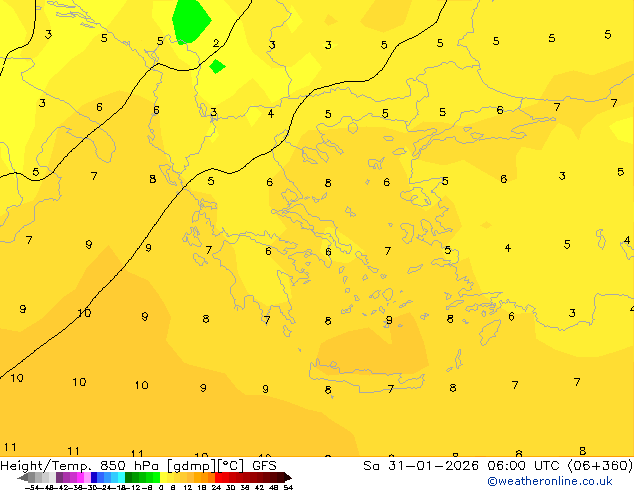Click the cyan swatch in the color legend
The width and height of the screenshot is (634, 490).
121,477
